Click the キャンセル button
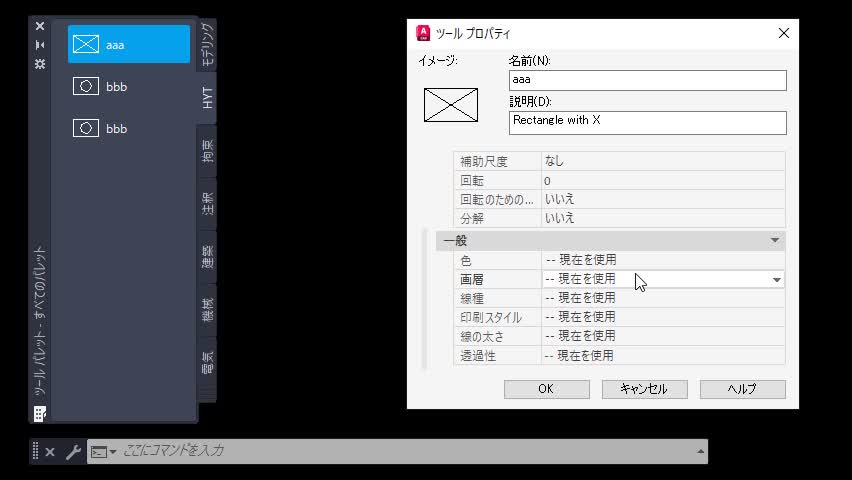Image resolution: width=852 pixels, height=480 pixels. (x=644, y=389)
